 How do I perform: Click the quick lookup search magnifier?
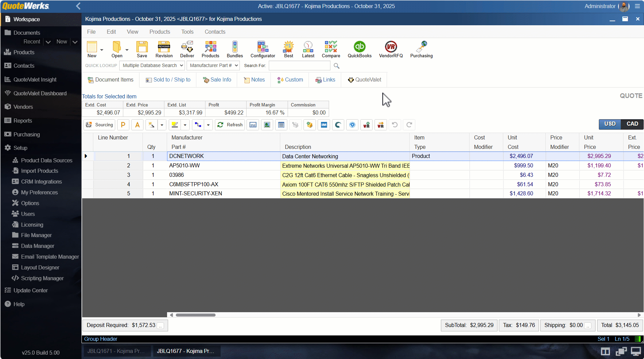tap(336, 66)
